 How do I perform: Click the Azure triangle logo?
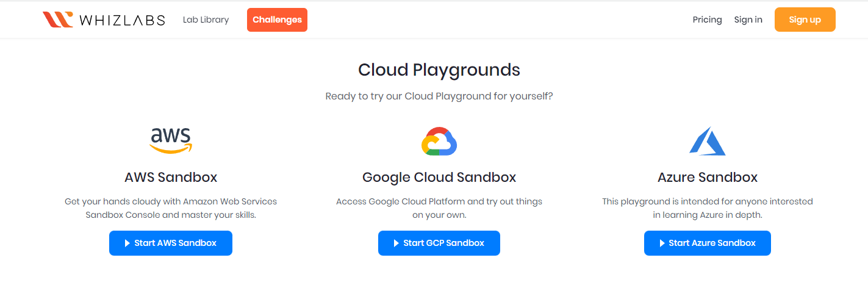[708, 141]
